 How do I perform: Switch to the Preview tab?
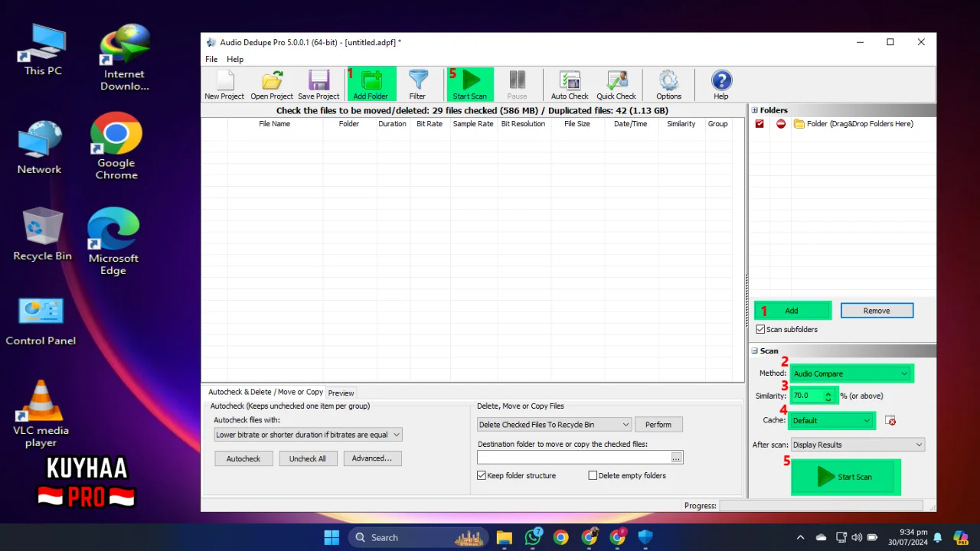[341, 393]
